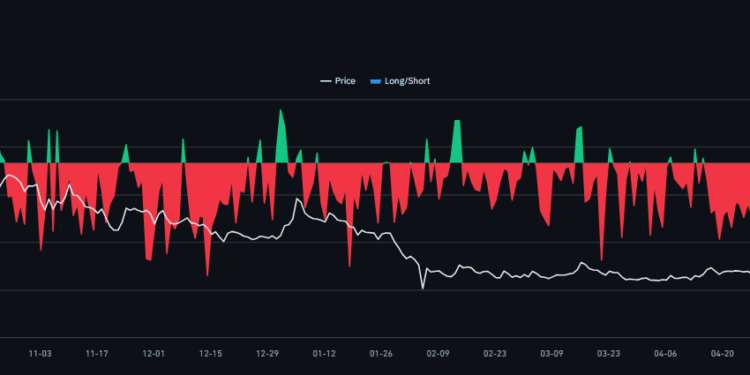
Task: Select the 02-09 date label
Action: pyautogui.click(x=438, y=354)
